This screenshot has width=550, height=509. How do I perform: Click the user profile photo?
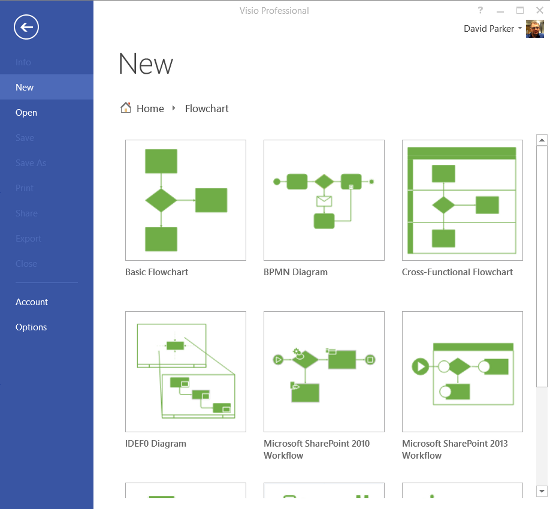pos(535,29)
